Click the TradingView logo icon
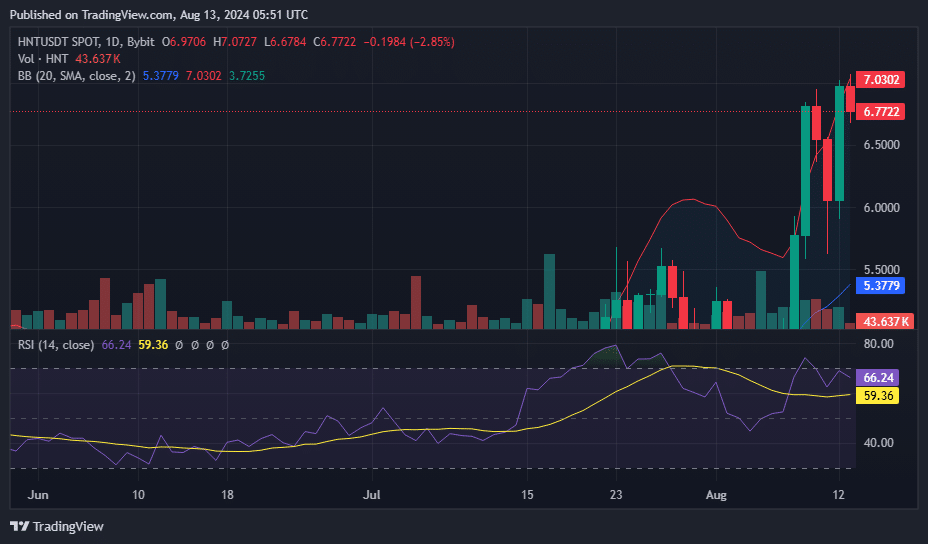 [x=20, y=526]
